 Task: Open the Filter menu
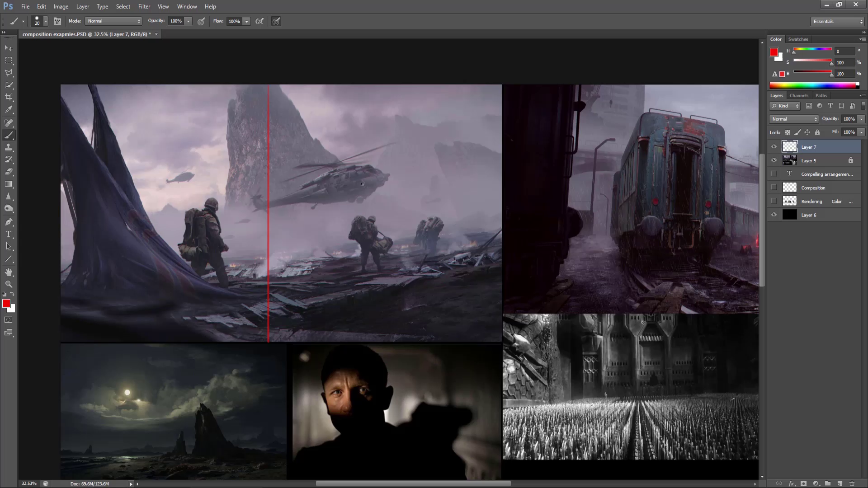pos(144,6)
